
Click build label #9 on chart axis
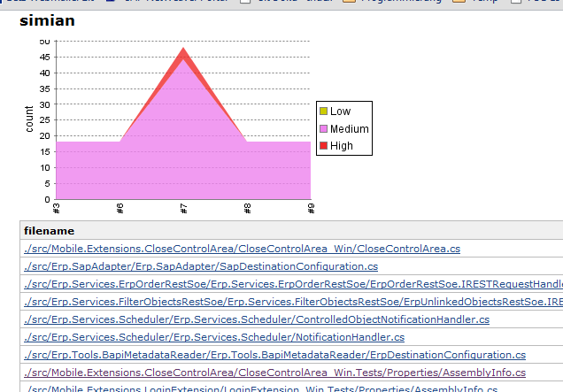coord(311,208)
